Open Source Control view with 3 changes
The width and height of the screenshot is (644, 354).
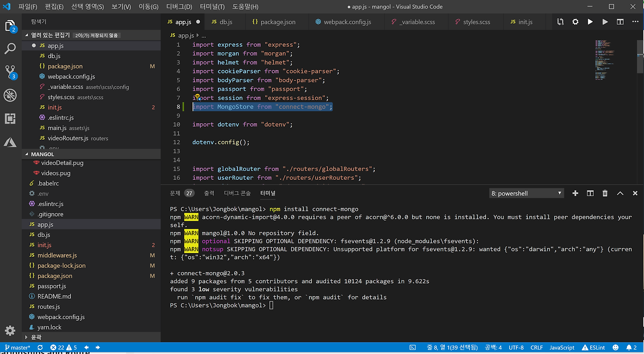[x=10, y=72]
